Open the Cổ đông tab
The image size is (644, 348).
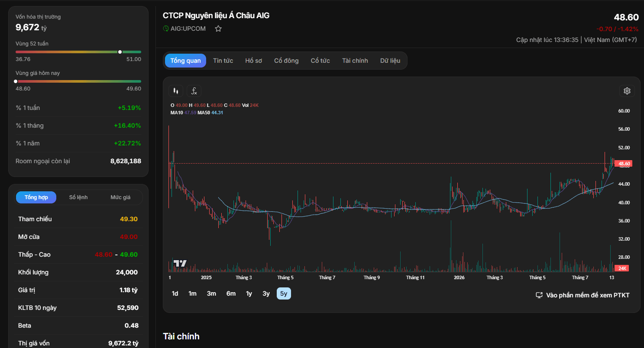click(x=286, y=61)
